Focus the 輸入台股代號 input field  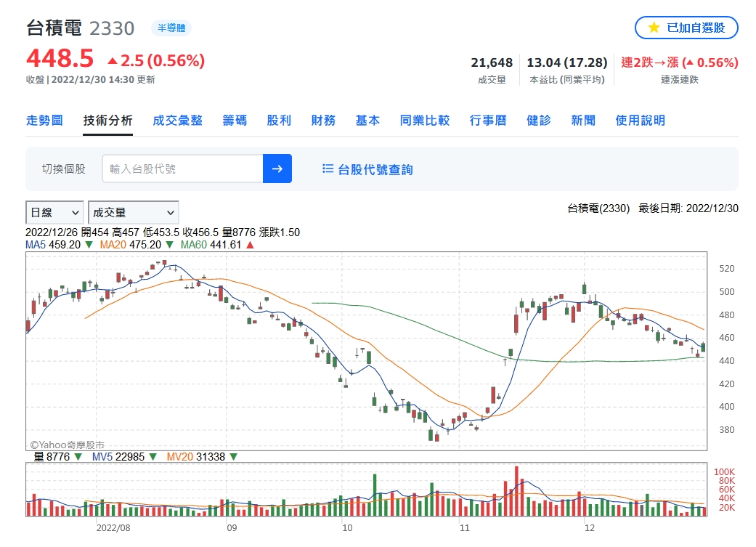tap(183, 169)
